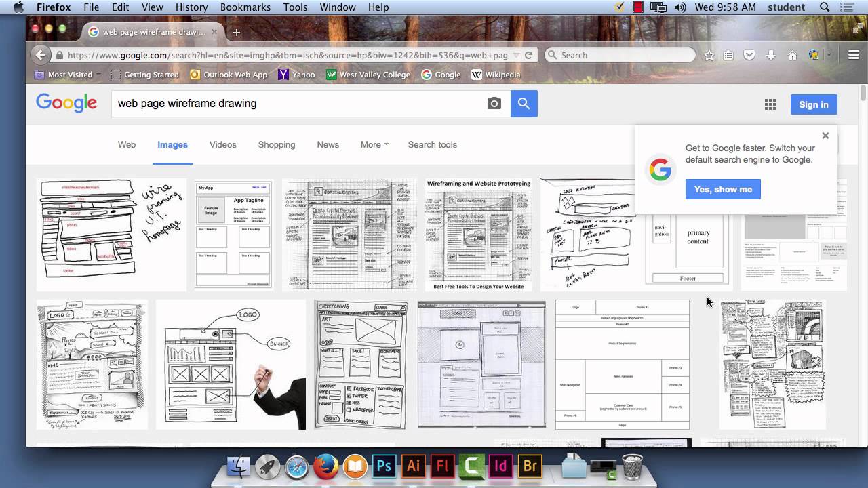Image resolution: width=868 pixels, height=488 pixels.
Task: Open the wire framing U.T. homepage thumbnail
Action: pyautogui.click(x=111, y=235)
